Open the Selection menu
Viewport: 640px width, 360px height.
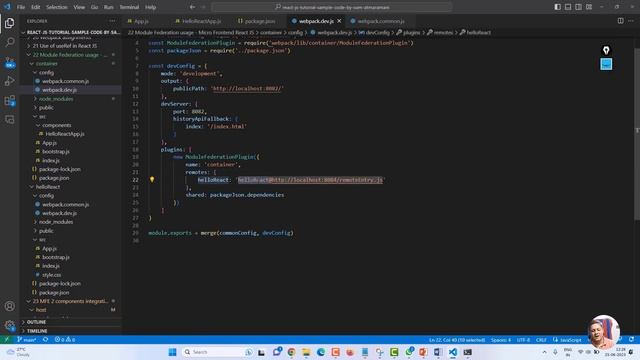click(x=57, y=7)
